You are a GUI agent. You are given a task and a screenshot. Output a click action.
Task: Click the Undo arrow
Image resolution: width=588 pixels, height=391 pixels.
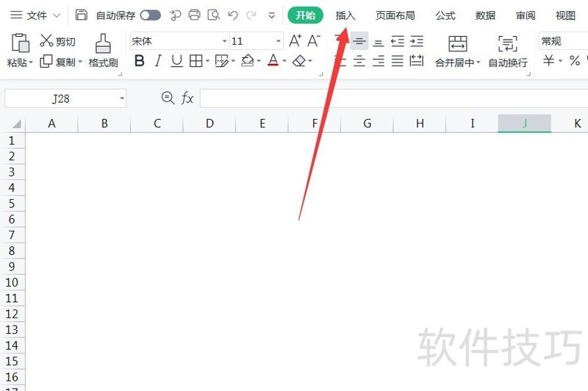(233, 15)
